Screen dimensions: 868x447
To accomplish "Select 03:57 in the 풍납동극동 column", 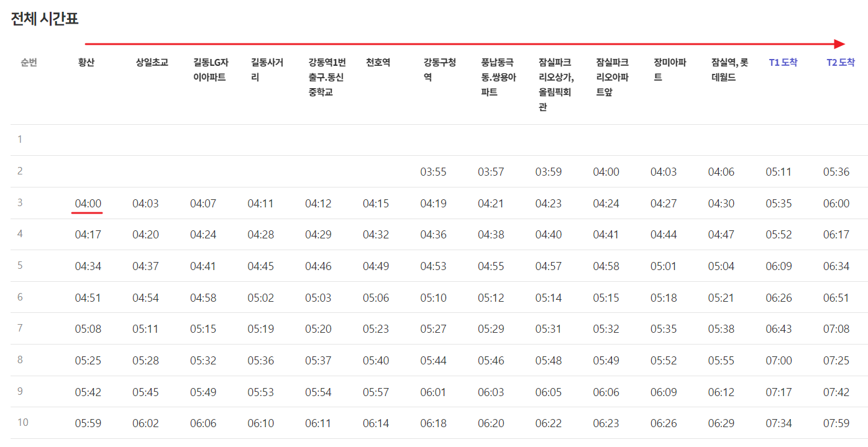I will (x=491, y=172).
